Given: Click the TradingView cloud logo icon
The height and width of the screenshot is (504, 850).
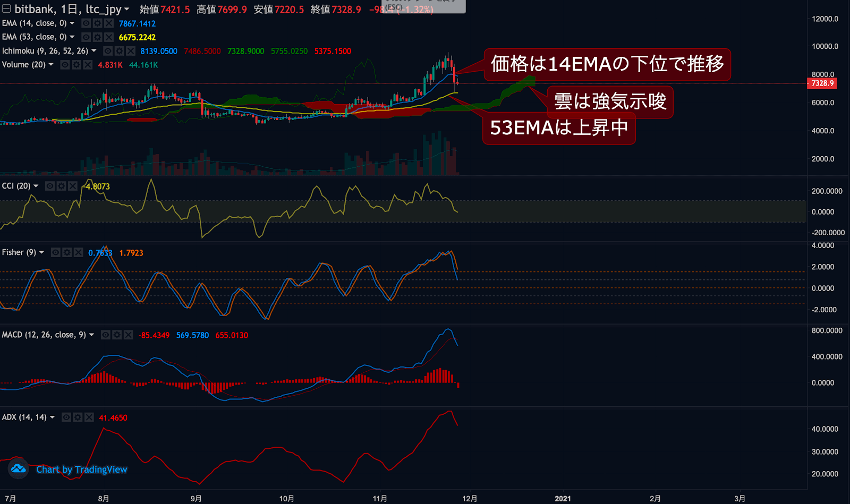Looking at the screenshot, I should (x=19, y=468).
